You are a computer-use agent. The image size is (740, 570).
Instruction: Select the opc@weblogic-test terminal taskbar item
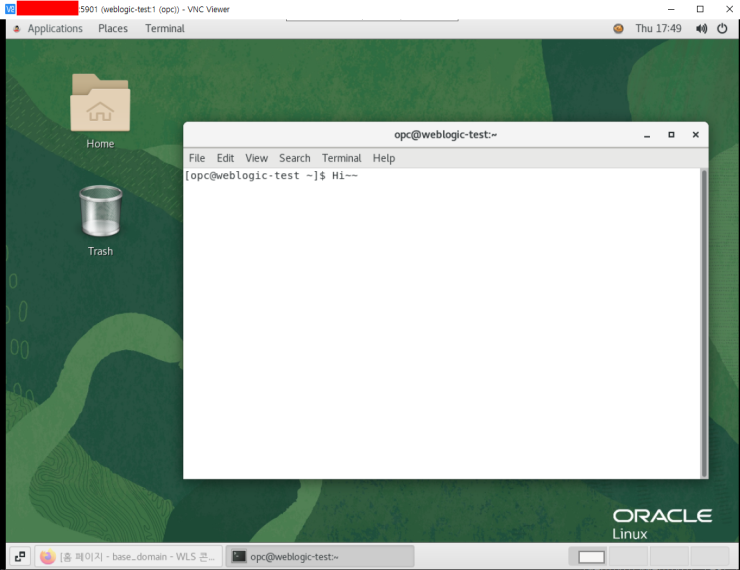[320, 556]
